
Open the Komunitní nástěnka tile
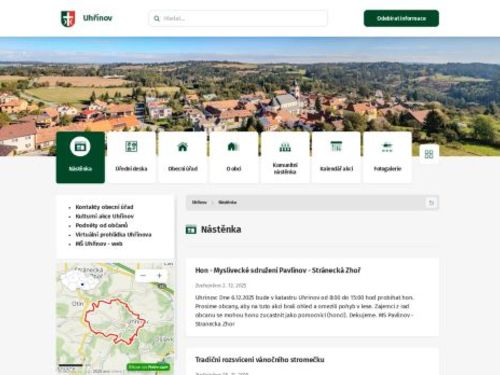pyautogui.click(x=285, y=157)
